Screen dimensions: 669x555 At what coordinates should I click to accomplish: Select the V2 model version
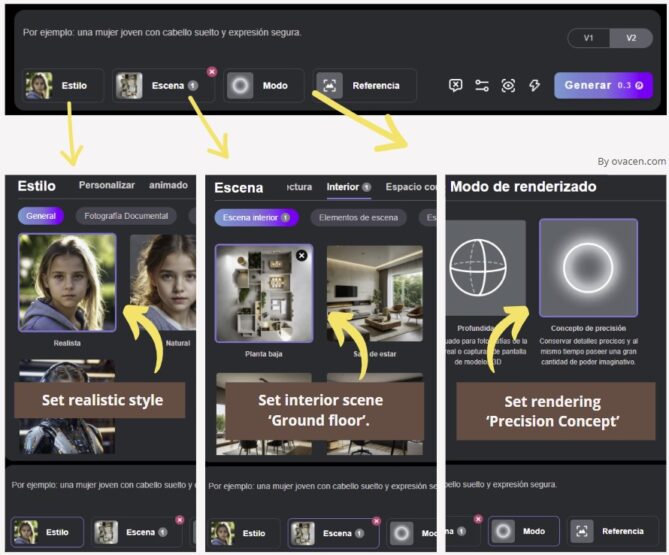(631, 38)
